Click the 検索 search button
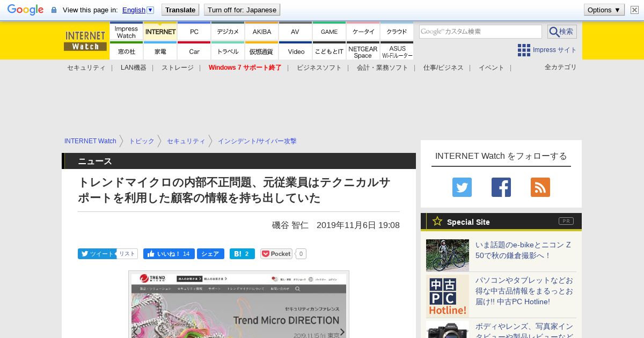Screen dimensions: 644x338 click(x=562, y=32)
